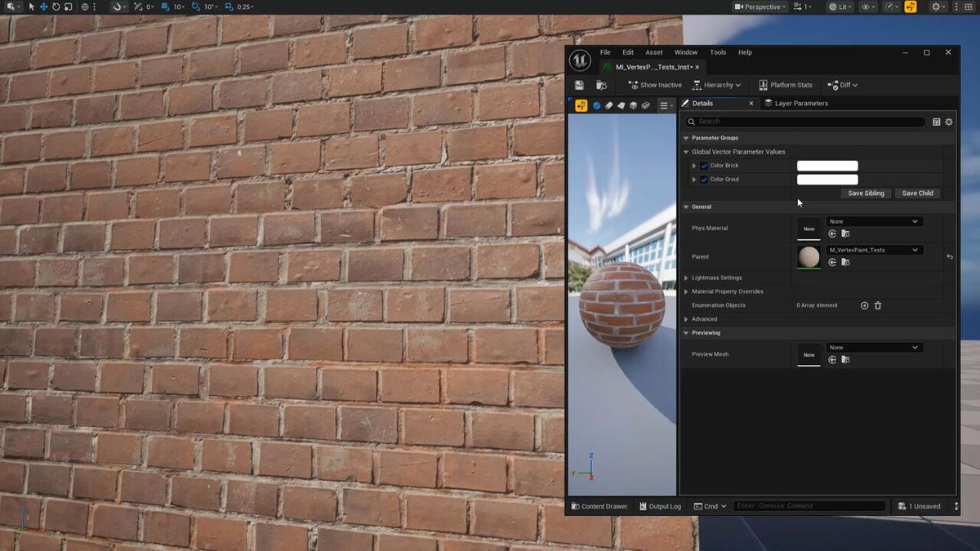980x551 pixels.
Task: Activate the Rotate gizmo tool
Action: click(x=56, y=7)
